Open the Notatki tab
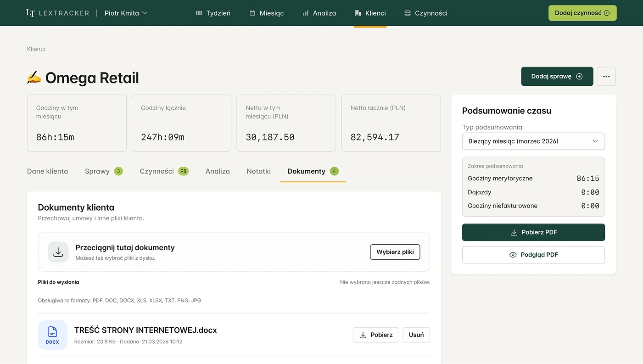The height and width of the screenshot is (364, 643). tap(258, 171)
